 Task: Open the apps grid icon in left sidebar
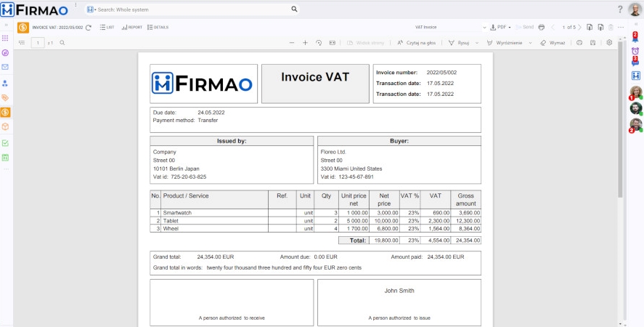pyautogui.click(x=5, y=39)
